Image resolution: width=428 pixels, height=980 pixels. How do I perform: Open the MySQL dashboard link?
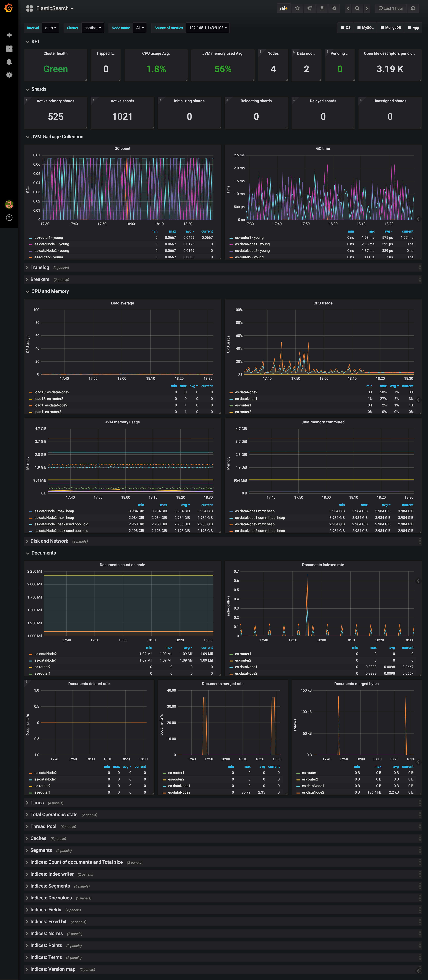click(x=365, y=28)
